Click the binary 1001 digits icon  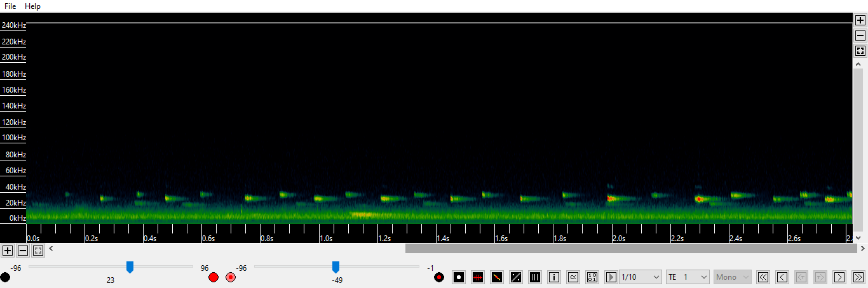pos(592,277)
